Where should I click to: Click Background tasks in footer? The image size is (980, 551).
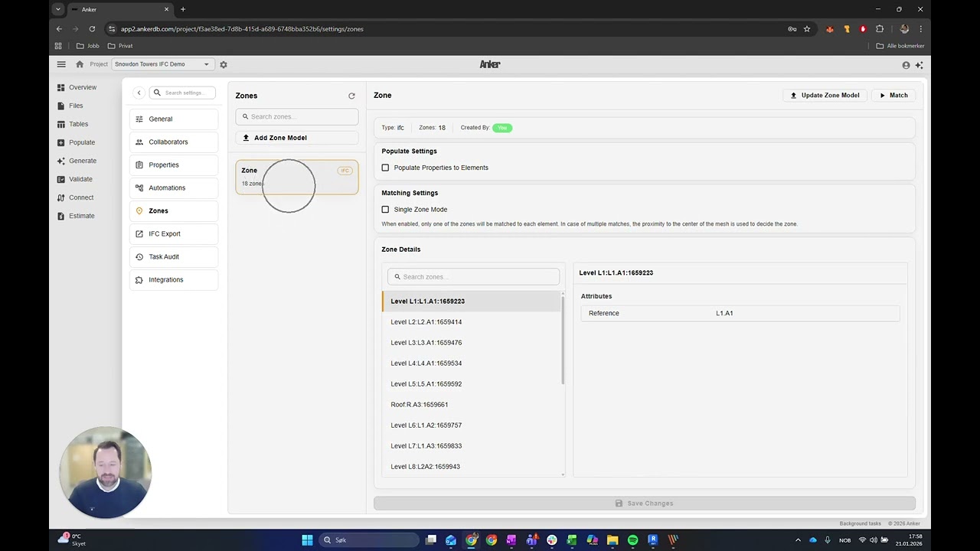860,523
